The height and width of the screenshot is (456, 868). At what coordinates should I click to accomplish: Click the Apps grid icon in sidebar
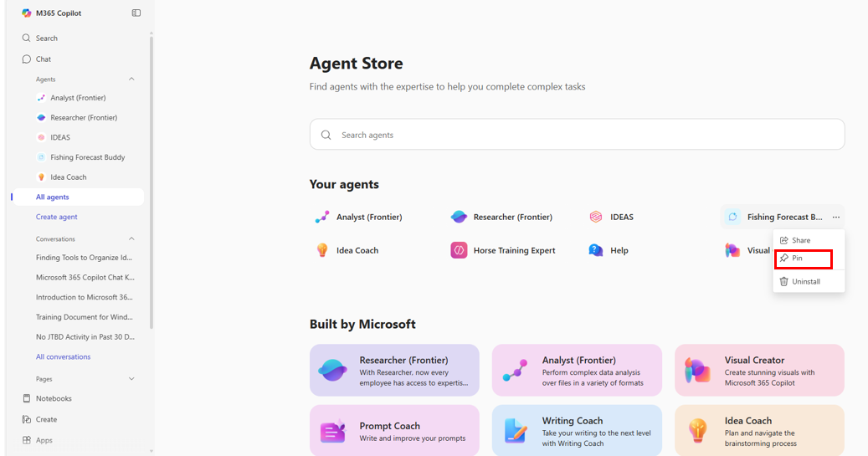click(x=27, y=440)
